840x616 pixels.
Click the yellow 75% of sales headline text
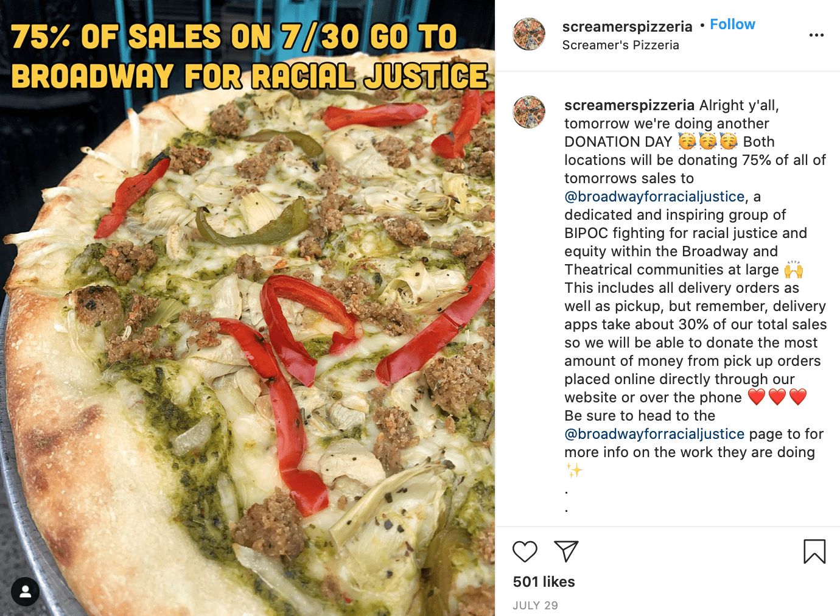(249, 57)
